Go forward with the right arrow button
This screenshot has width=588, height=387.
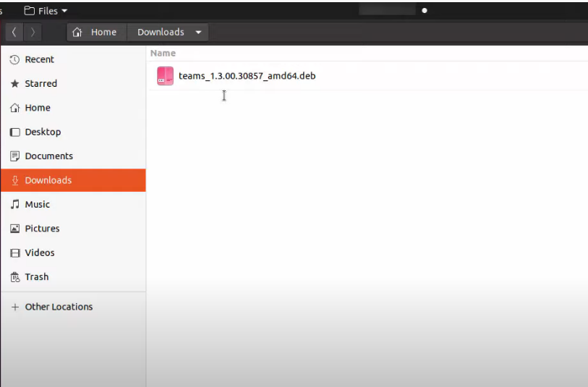click(33, 33)
